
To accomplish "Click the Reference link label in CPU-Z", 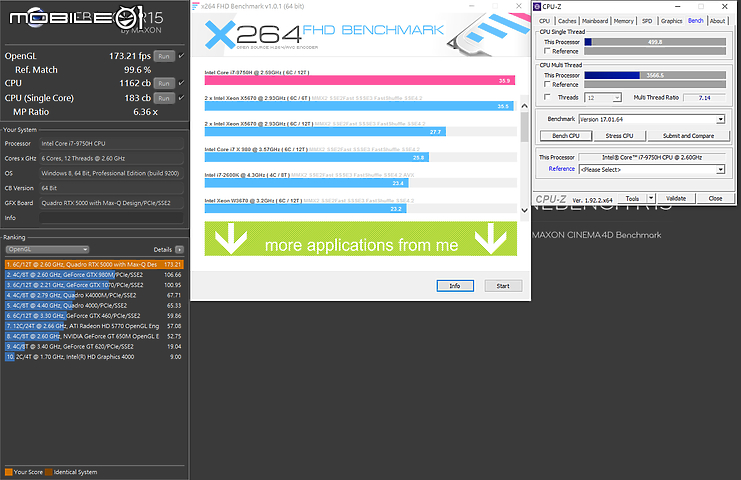I will tap(561, 169).
